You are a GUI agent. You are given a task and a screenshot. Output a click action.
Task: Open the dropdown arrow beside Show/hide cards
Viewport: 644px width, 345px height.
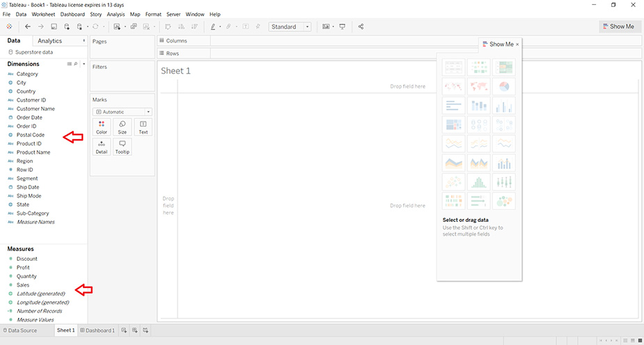click(x=333, y=26)
